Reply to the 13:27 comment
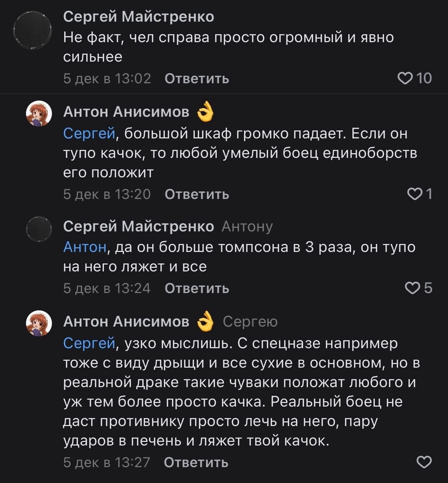The height and width of the screenshot is (483, 448). click(x=196, y=462)
